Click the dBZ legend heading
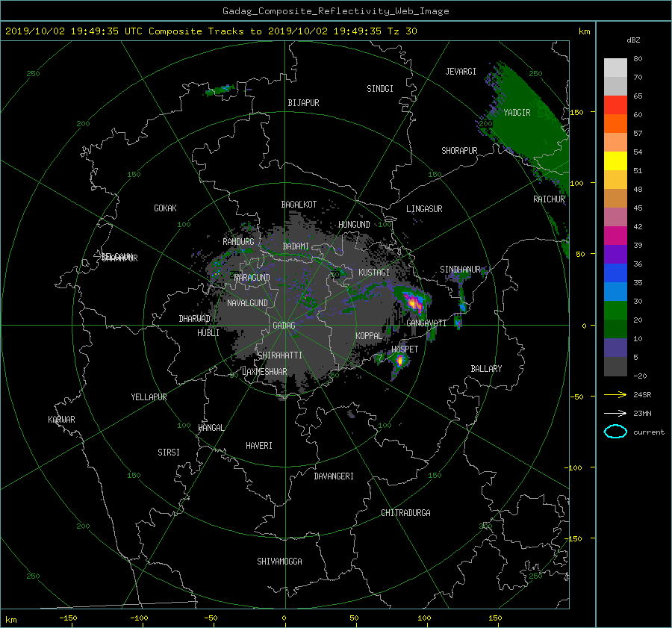The height and width of the screenshot is (628, 672). 633,40
